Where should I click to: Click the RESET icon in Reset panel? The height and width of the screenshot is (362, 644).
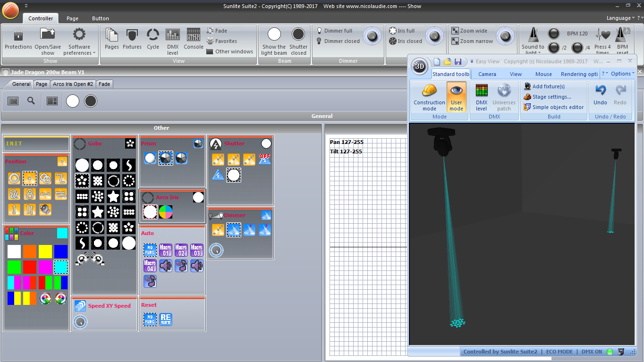coord(166,320)
